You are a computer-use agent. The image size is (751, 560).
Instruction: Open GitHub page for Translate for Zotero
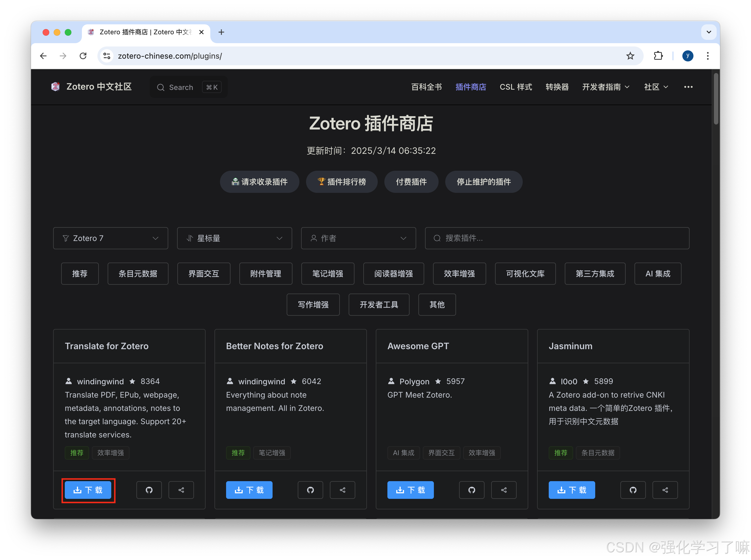(149, 490)
